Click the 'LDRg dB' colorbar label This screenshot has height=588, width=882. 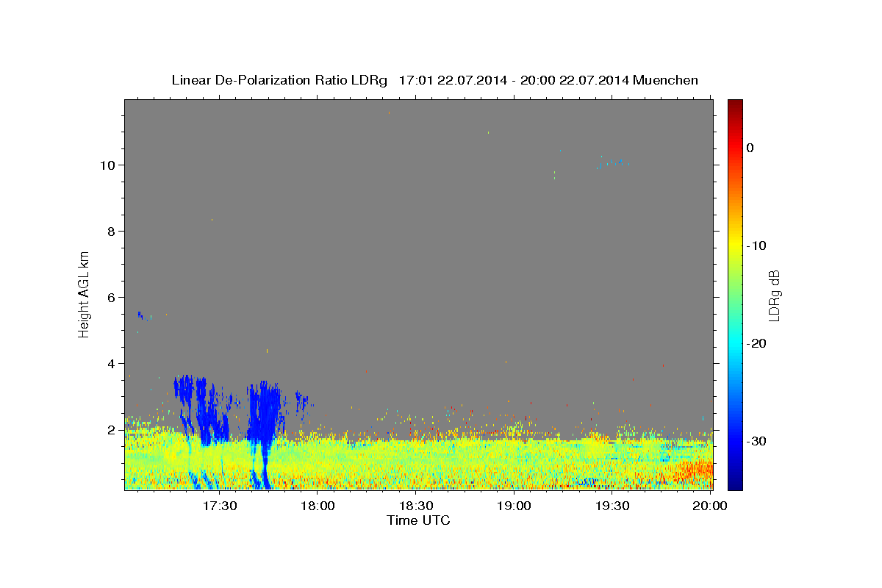(x=773, y=295)
